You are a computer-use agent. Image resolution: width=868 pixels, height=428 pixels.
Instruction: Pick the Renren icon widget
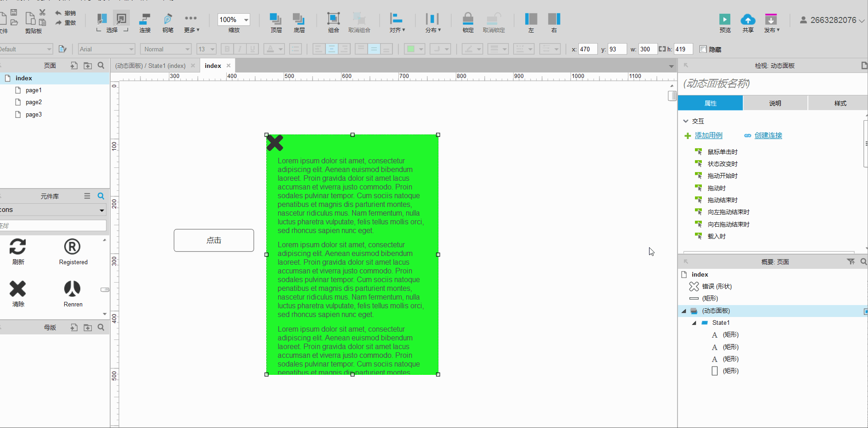pos(72,289)
